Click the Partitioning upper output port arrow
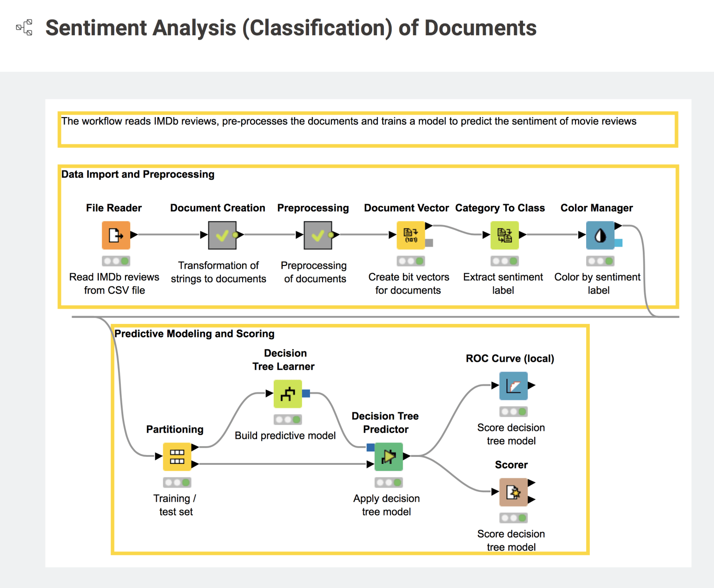Viewport: 714px width, 588px height. pos(195,447)
